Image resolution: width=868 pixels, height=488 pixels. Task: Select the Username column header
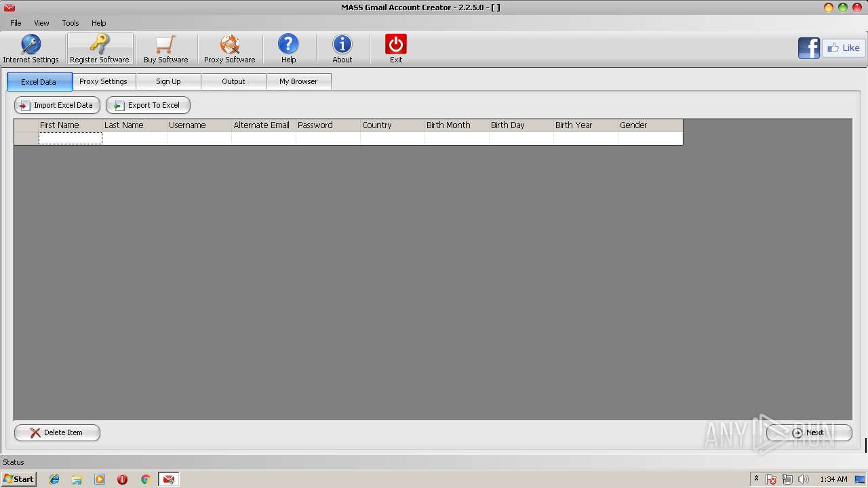(199, 125)
